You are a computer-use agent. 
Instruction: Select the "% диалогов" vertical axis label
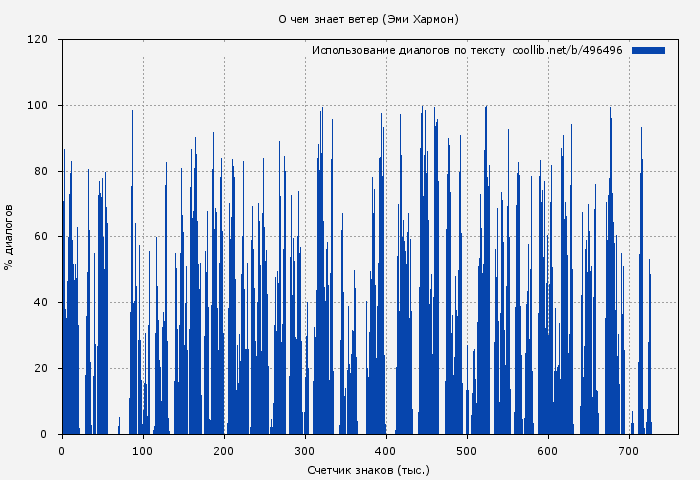tap(9, 237)
